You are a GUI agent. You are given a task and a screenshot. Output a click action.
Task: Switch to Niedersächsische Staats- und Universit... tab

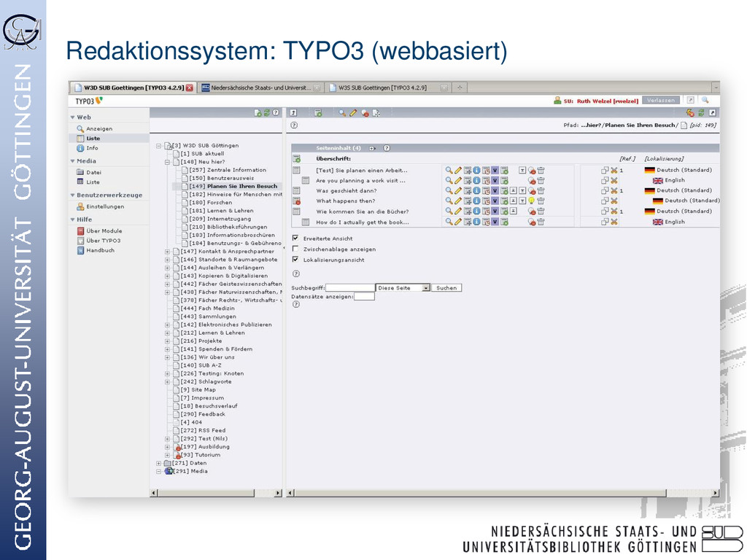(x=260, y=87)
